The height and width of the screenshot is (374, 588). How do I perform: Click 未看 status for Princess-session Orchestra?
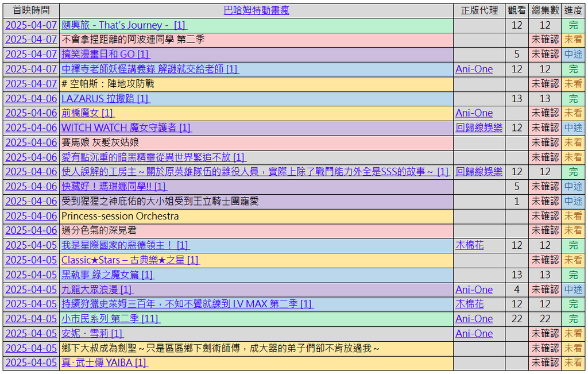tap(572, 216)
